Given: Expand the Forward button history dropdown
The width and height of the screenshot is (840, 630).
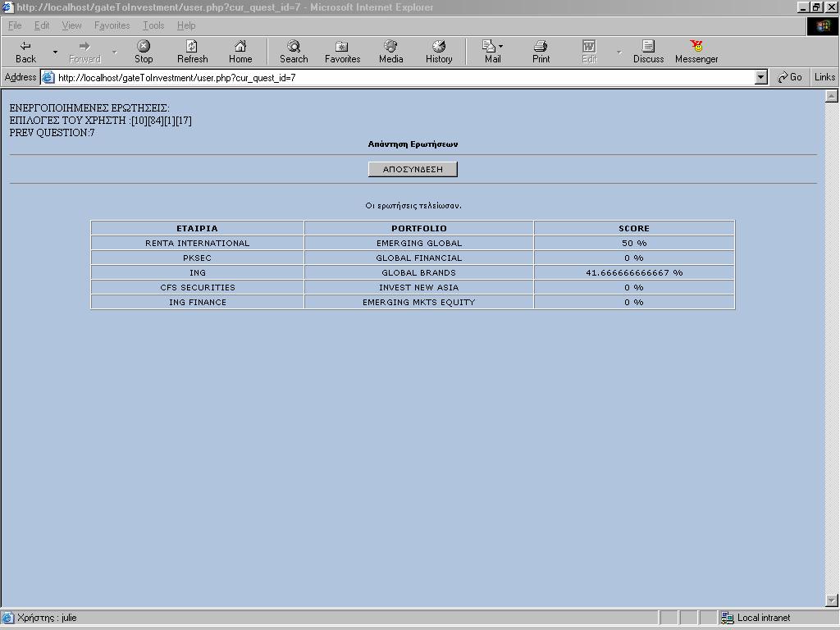Looking at the screenshot, I should tap(114, 52).
